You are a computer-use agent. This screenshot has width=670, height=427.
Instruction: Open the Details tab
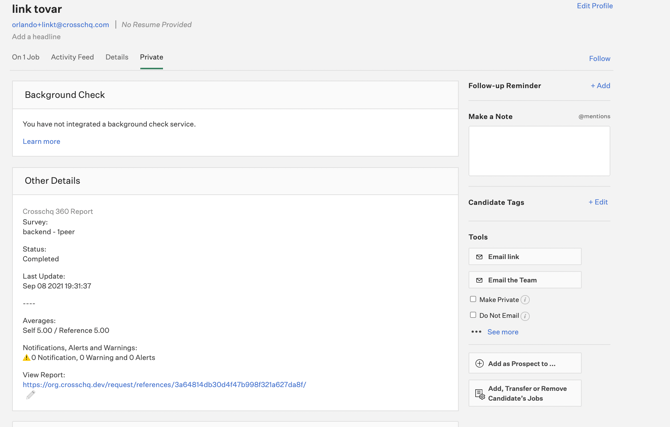click(117, 57)
